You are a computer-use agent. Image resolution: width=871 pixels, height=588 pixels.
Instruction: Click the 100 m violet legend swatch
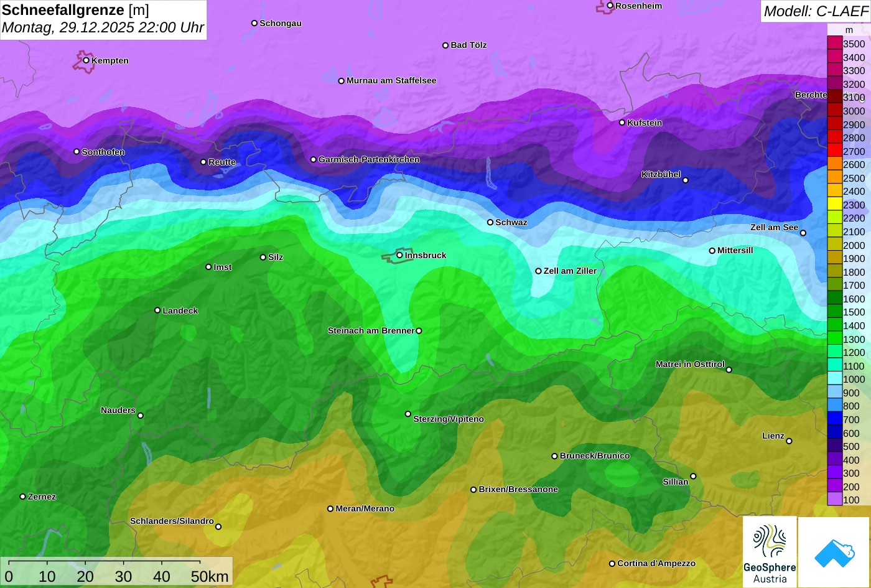(x=834, y=500)
